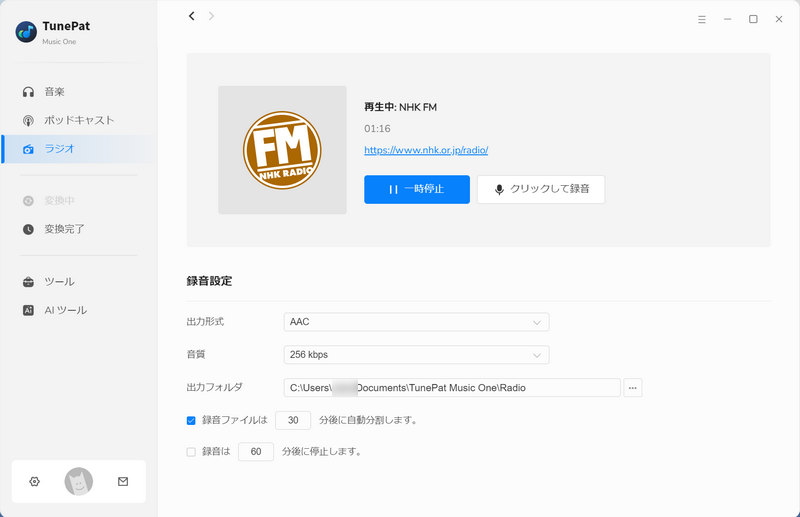Click the clock icon beside 変換完了
This screenshot has width=800, height=517.
point(29,229)
